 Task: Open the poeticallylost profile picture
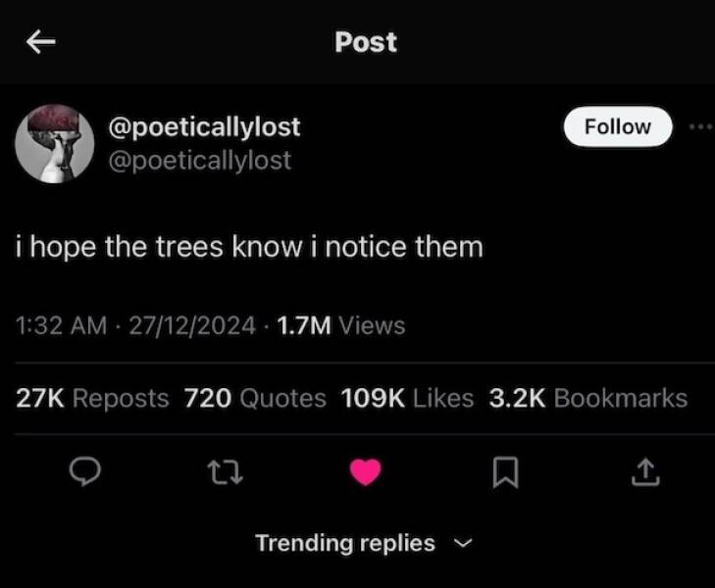(54, 143)
